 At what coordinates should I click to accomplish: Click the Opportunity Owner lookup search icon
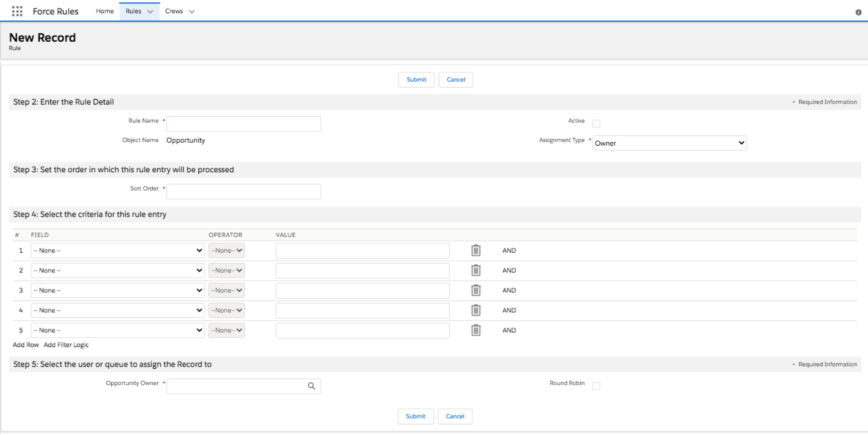(x=311, y=386)
